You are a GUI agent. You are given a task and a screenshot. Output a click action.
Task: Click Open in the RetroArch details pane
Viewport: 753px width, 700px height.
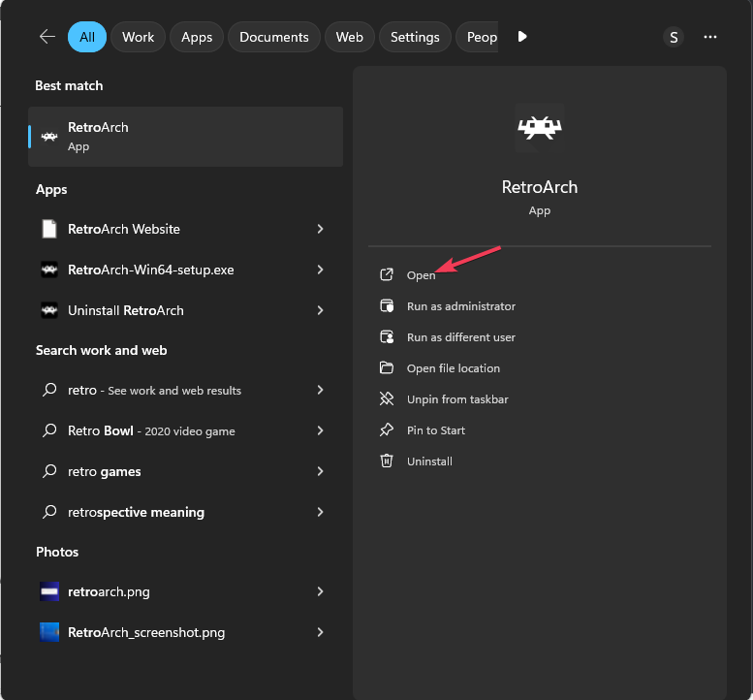click(x=422, y=275)
